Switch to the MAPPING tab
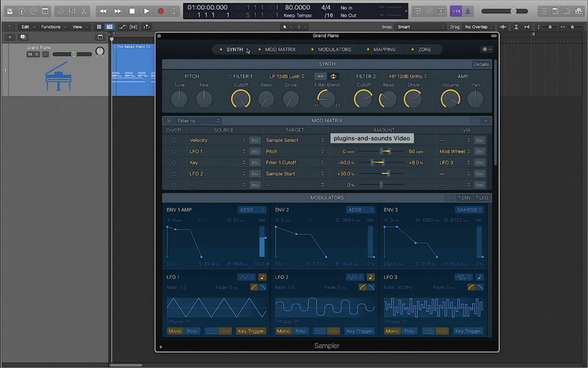Image resolution: width=588 pixels, height=368 pixels. pos(384,49)
